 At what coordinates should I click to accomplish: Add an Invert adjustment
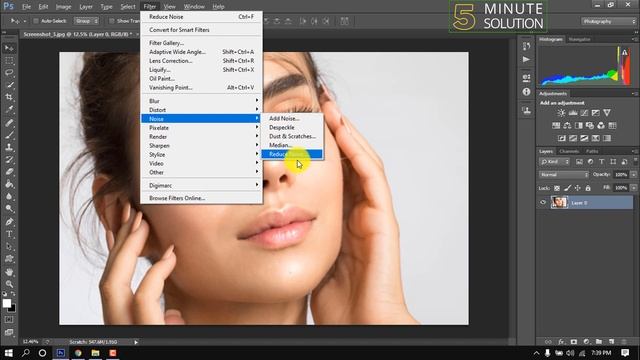pos(562,138)
